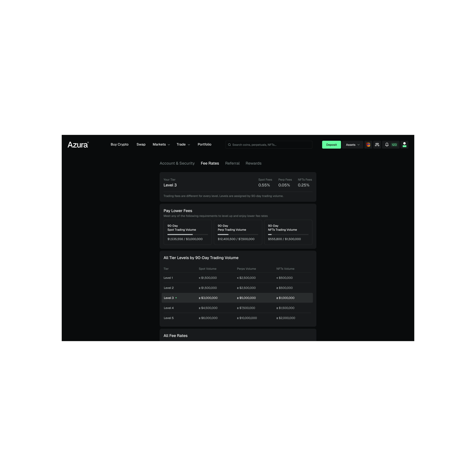The width and height of the screenshot is (476, 476).
Task: Click the Spot Trading Volume progress bar
Action: click(187, 235)
